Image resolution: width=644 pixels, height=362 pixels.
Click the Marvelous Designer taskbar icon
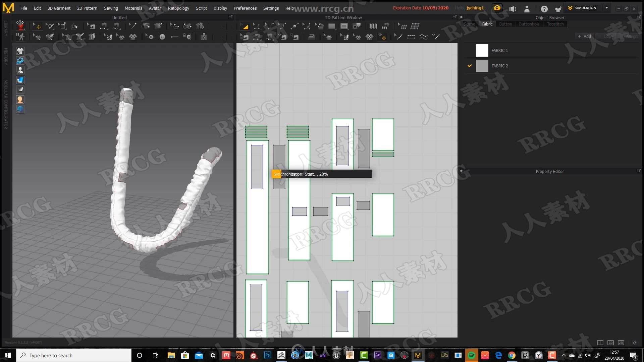(418, 355)
